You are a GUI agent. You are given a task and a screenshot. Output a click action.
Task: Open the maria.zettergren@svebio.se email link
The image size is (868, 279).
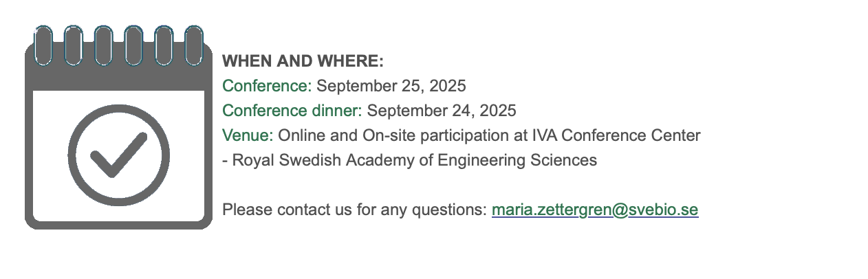(594, 210)
